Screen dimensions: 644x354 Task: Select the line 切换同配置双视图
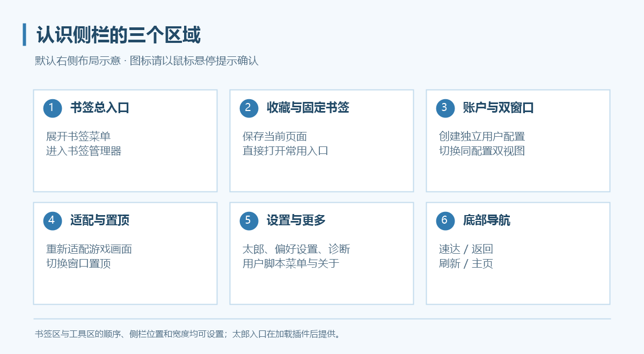pos(482,151)
